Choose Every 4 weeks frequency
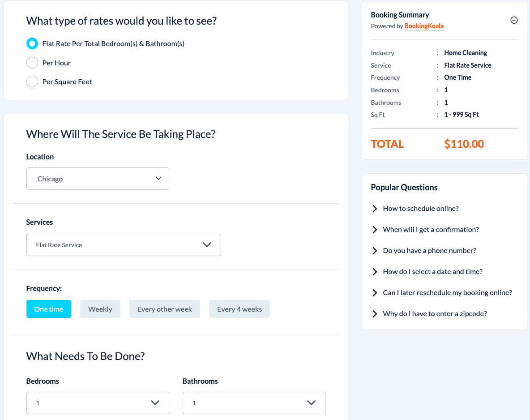Viewport: 530px width, 420px height. [239, 309]
